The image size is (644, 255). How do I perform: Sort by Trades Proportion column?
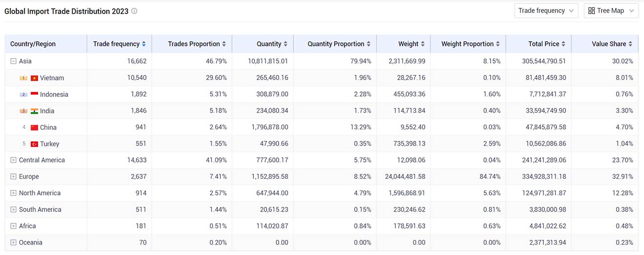click(224, 44)
